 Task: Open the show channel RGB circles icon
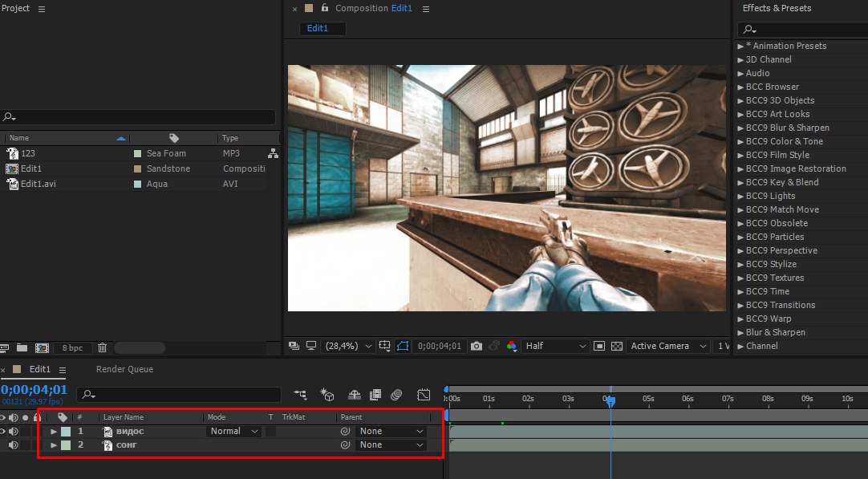(x=512, y=346)
